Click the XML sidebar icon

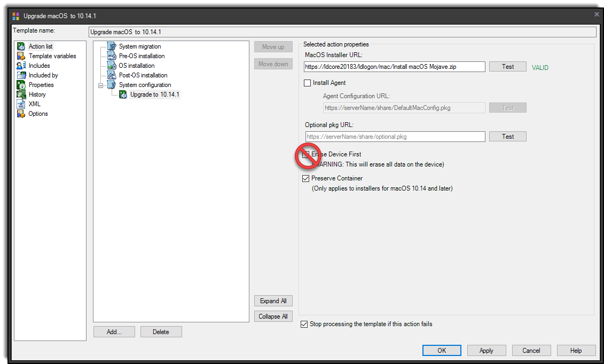click(21, 104)
